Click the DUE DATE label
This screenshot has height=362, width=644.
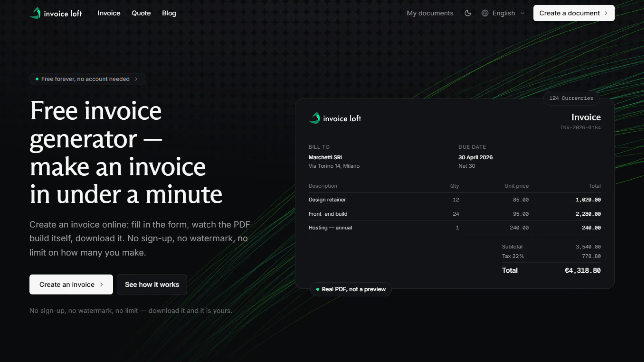coord(472,147)
